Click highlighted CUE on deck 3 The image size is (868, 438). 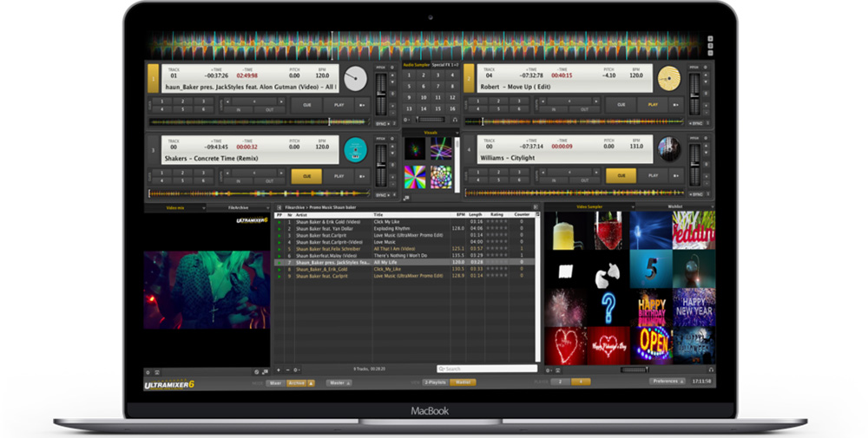coord(306,176)
